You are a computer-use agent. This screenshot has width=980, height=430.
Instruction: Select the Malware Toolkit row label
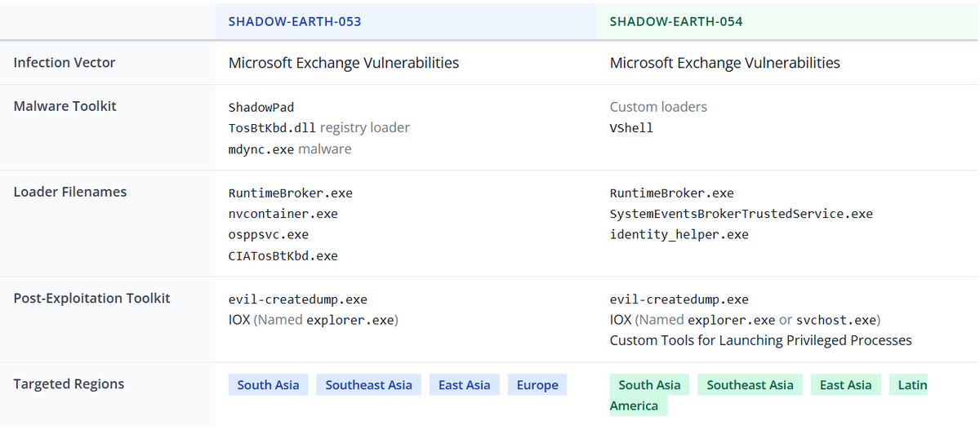[65, 106]
